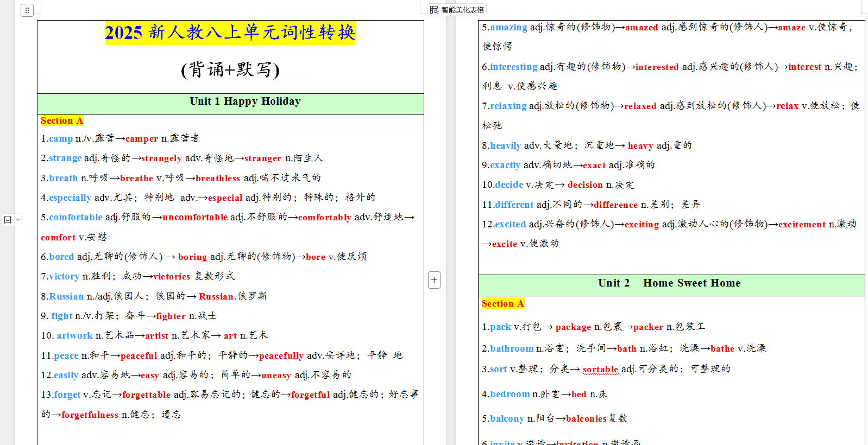Click the blue word exactly
The image size is (868, 445).
click(x=505, y=166)
